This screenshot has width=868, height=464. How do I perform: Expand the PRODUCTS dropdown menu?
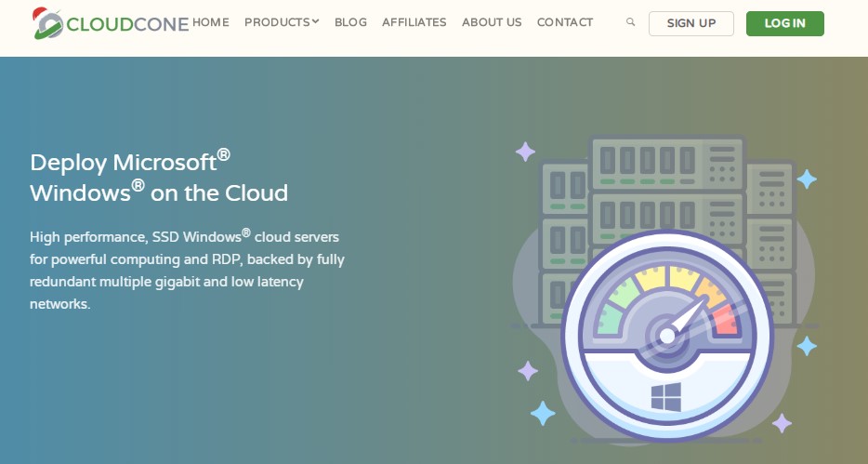(282, 22)
